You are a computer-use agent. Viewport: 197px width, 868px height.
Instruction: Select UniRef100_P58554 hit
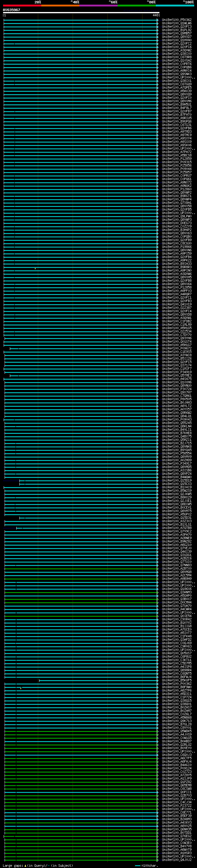(x=177, y=454)
